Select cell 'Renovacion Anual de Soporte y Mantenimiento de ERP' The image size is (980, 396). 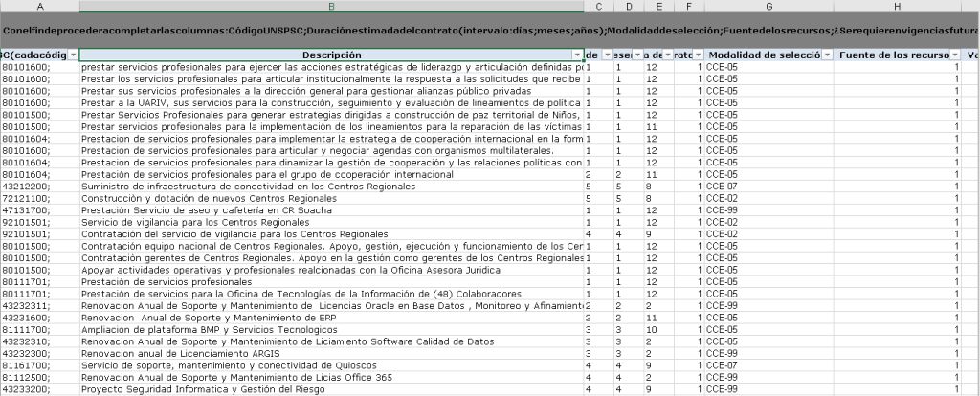(x=332, y=318)
